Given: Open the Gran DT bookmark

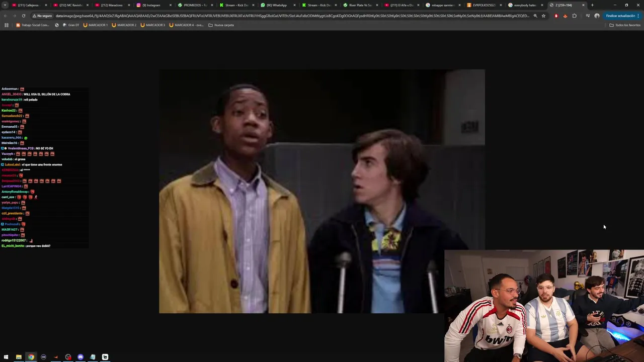Looking at the screenshot, I should (x=70, y=25).
